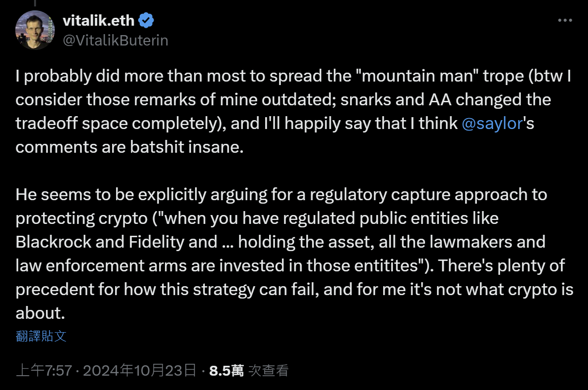Open vitalik.eth's profile via his avatar

[x=35, y=30]
